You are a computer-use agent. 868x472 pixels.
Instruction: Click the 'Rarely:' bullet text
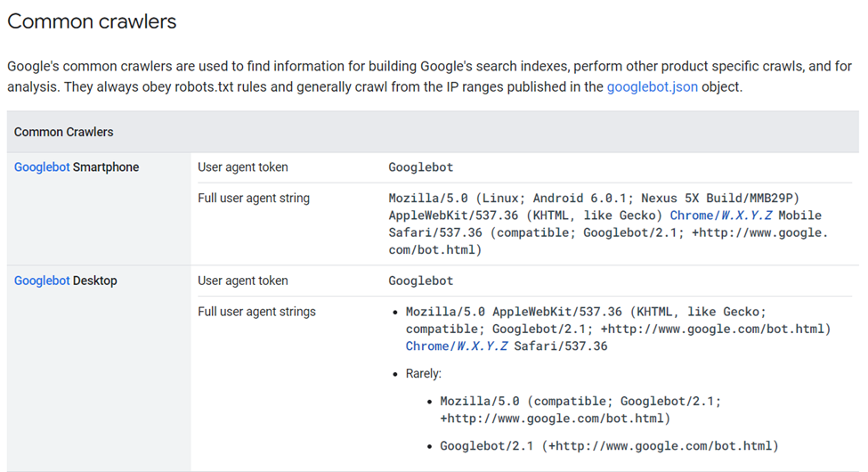tap(424, 374)
